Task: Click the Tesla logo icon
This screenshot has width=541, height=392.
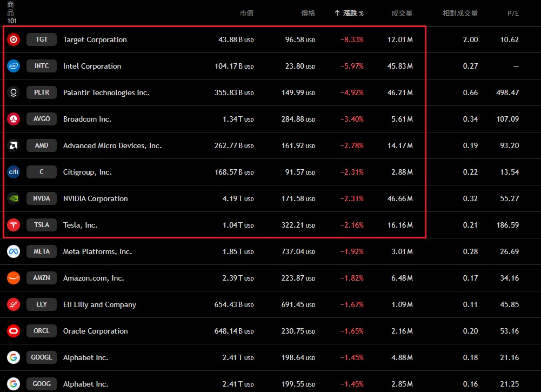Action: (14, 225)
